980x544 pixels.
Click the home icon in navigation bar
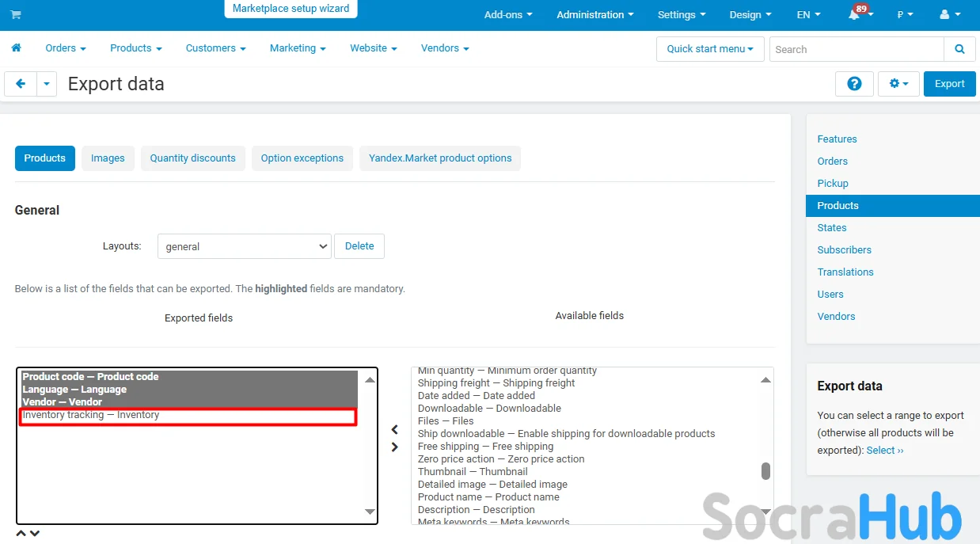coord(16,48)
